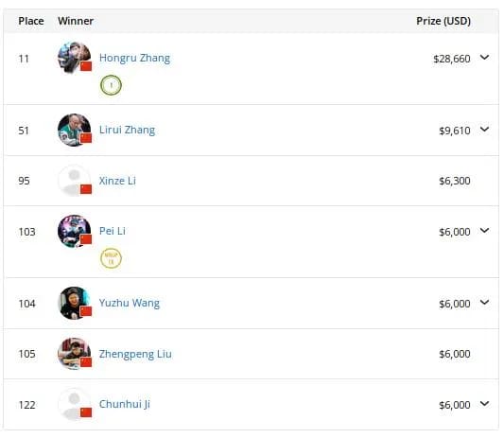Click Yuzhu Wang's profile photo
The height and width of the screenshot is (438, 504).
click(x=75, y=303)
